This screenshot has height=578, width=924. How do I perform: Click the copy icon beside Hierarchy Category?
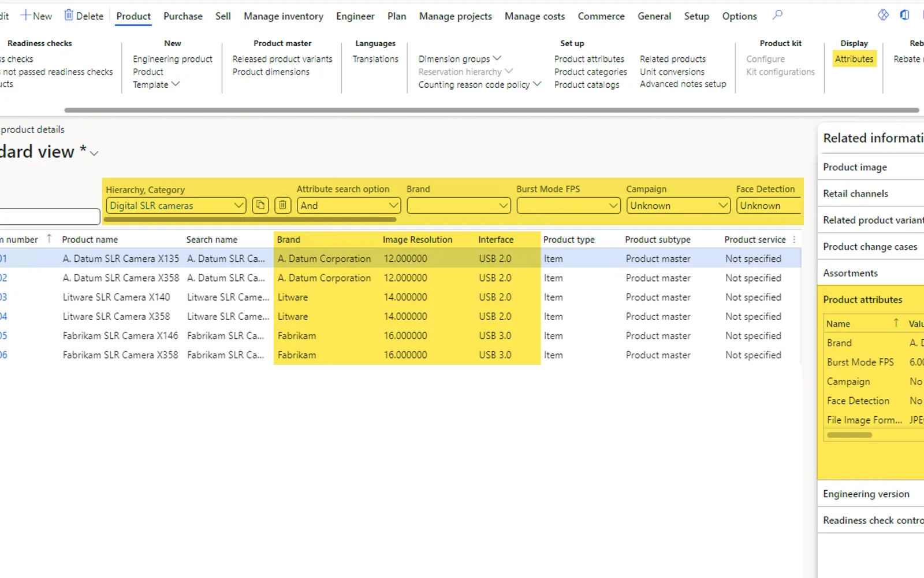pos(260,205)
